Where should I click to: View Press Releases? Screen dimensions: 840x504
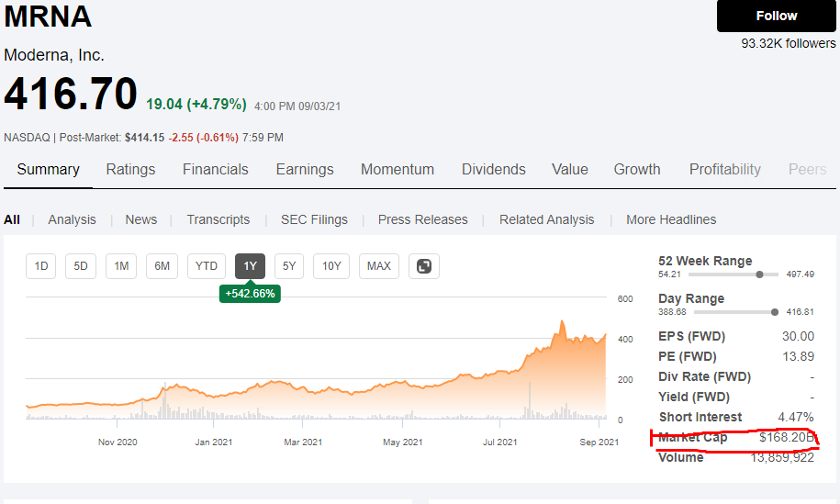pos(422,219)
